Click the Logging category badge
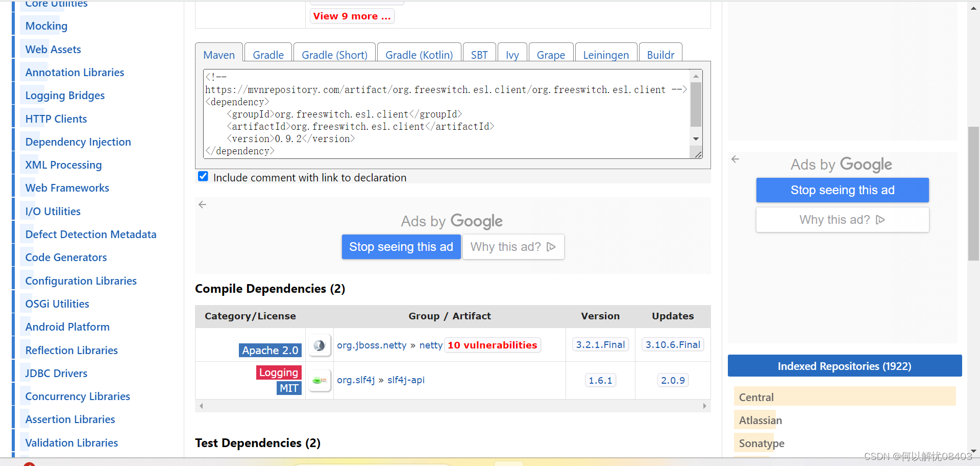980x466 pixels. pyautogui.click(x=279, y=372)
